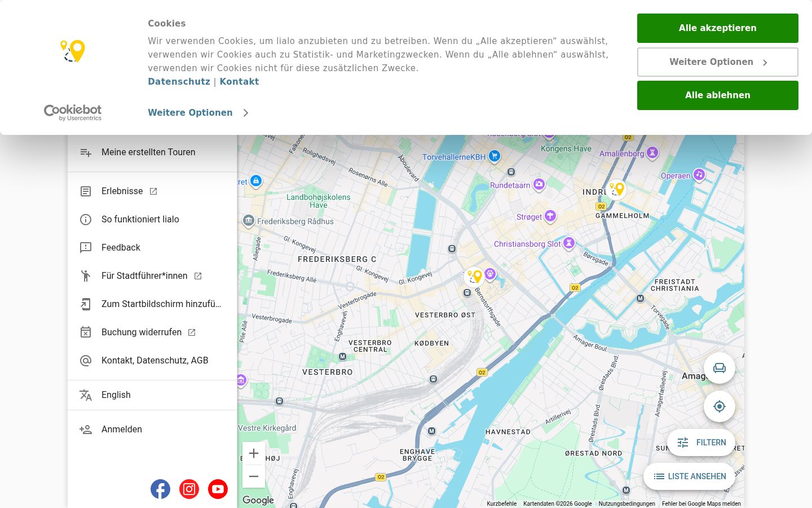Open the Erlebnisse menu item

tap(152, 191)
